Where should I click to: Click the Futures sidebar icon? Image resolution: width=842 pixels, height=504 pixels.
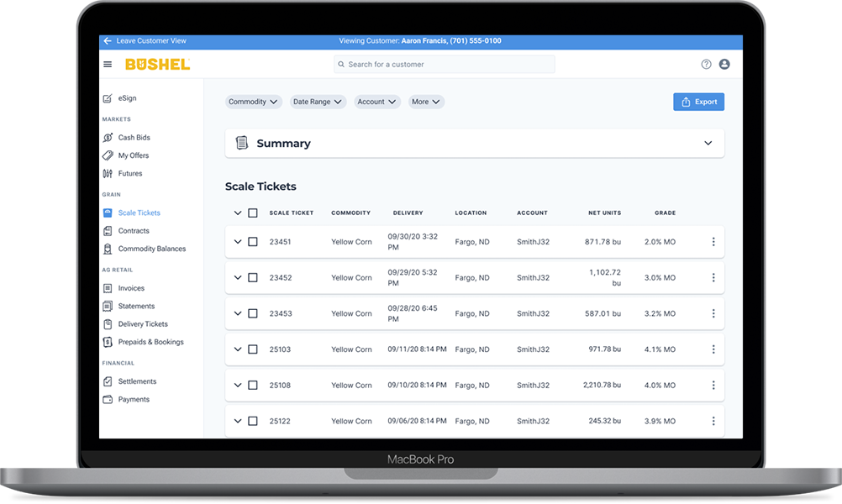pyautogui.click(x=108, y=174)
